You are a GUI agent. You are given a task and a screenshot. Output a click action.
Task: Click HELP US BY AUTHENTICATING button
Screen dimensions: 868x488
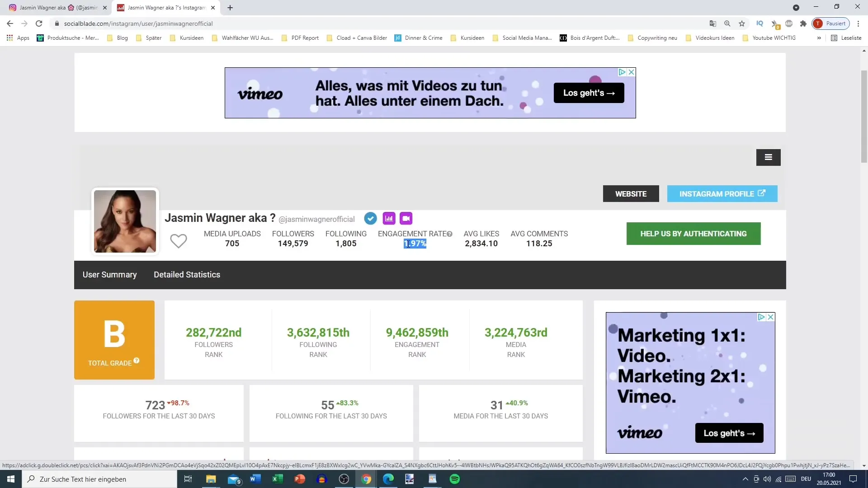click(693, 234)
